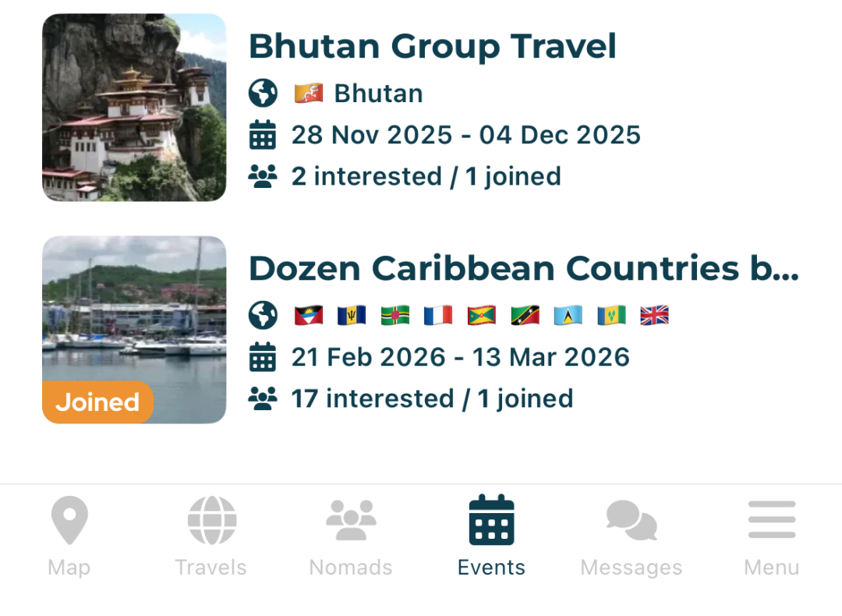The image size is (842, 616).
Task: Click people icon by 2 interested
Action: (263, 176)
